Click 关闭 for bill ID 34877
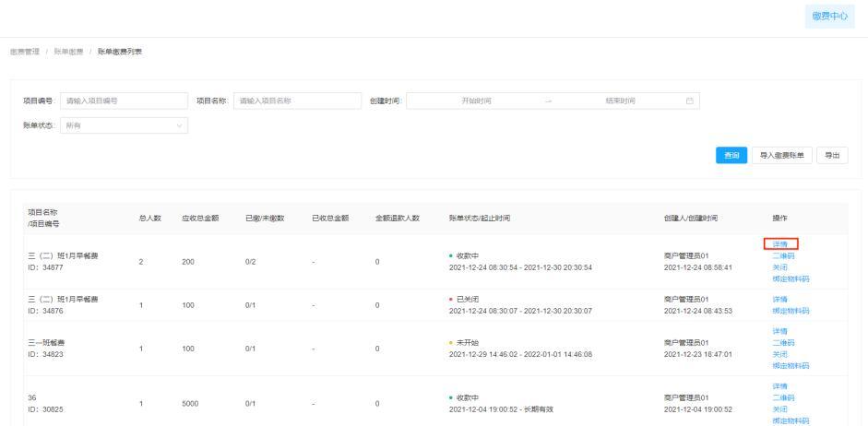The image size is (868, 426). coord(780,267)
